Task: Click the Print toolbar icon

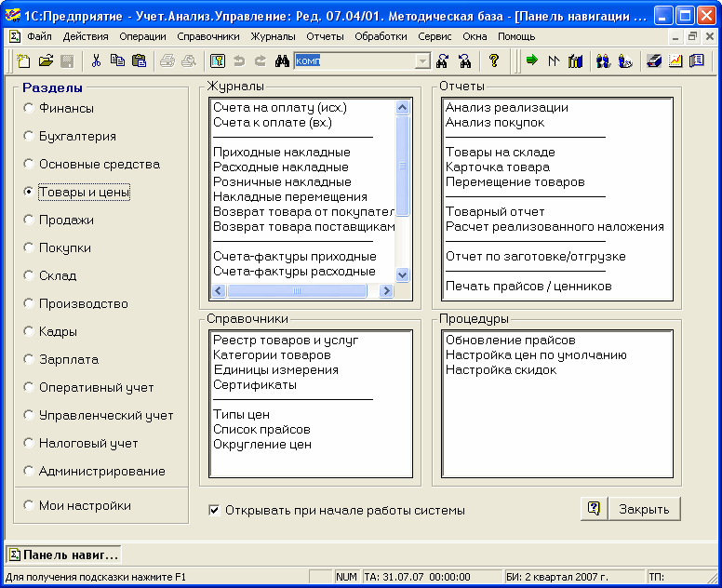Action: click(167, 60)
